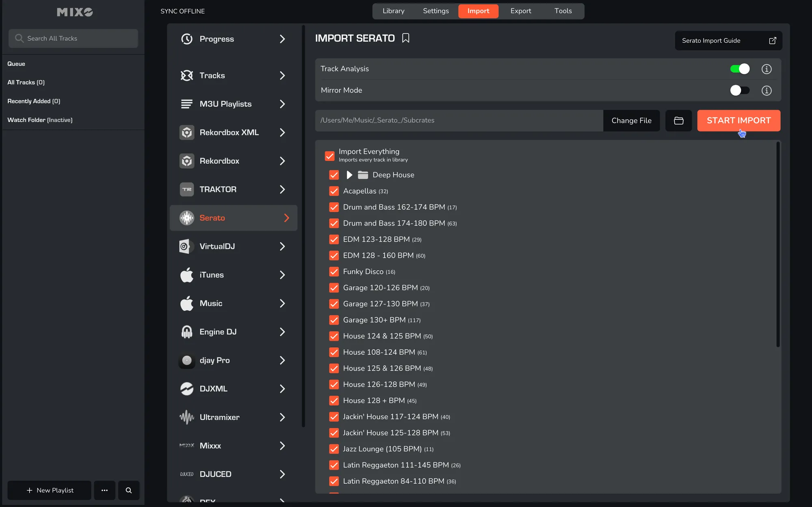
Task: Click Mirror Mode info icon
Action: 766,91
